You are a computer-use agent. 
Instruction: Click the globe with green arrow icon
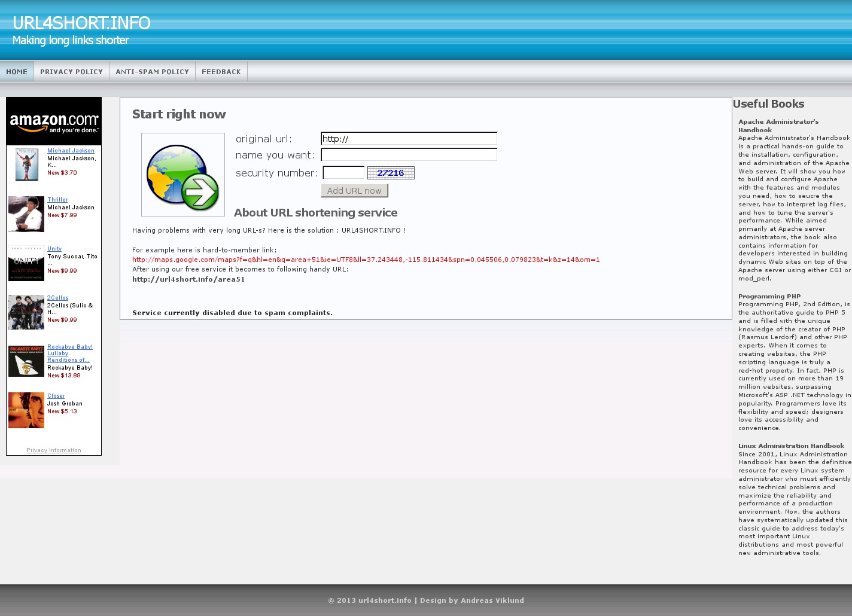click(x=182, y=175)
